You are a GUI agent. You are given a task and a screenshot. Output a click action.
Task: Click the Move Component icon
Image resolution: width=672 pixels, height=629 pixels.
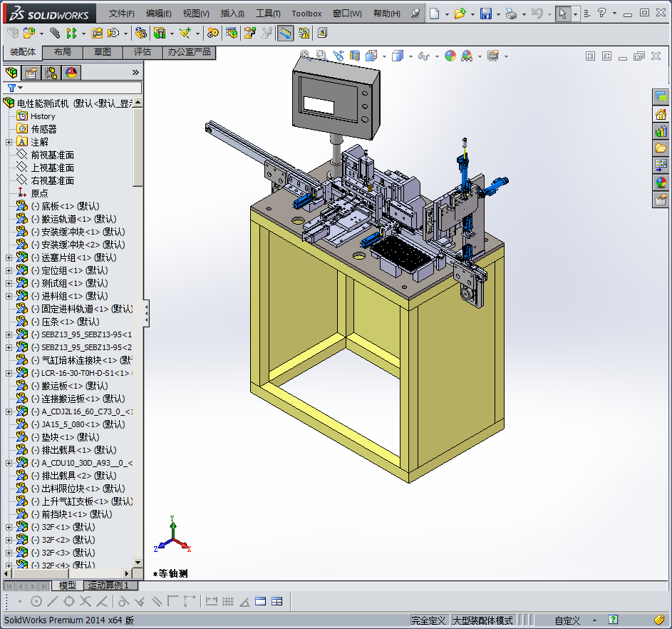point(113,33)
